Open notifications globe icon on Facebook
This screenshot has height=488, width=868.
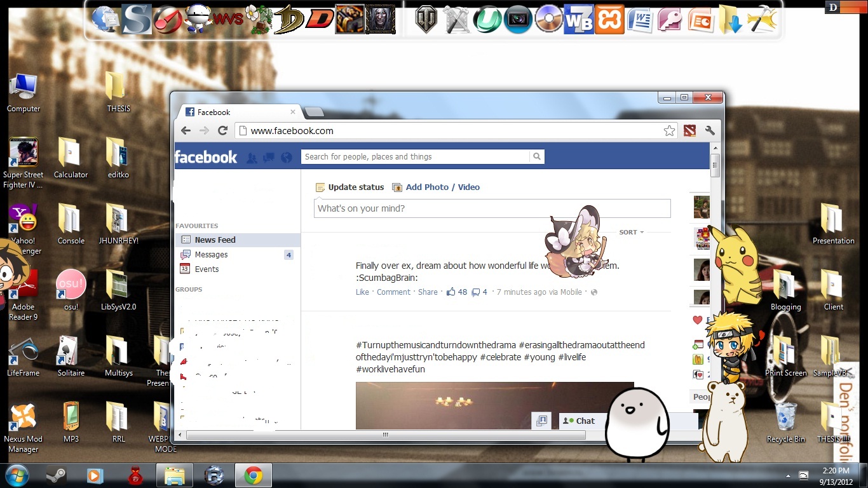287,156
